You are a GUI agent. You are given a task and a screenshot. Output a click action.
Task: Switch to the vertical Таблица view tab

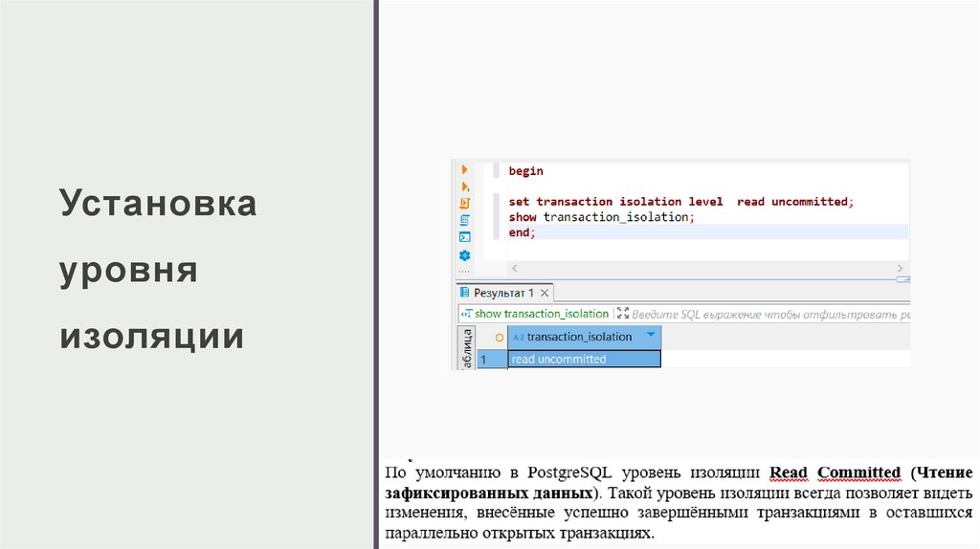466,348
